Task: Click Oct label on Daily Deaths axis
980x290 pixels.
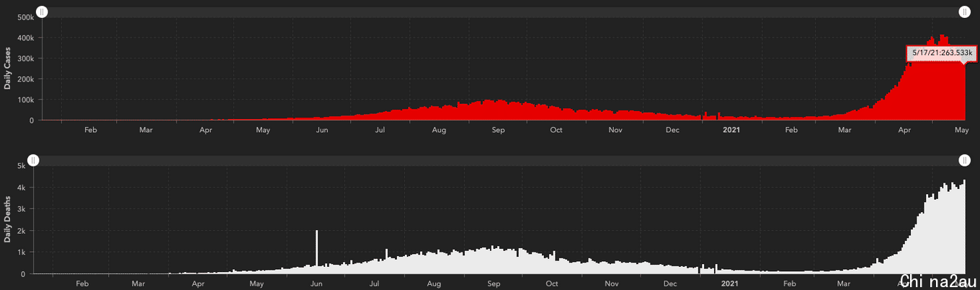Action: (x=552, y=284)
